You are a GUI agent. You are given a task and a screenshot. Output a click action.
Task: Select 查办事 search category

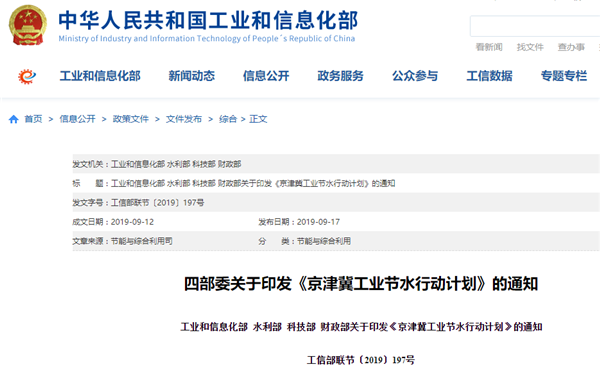tap(571, 47)
